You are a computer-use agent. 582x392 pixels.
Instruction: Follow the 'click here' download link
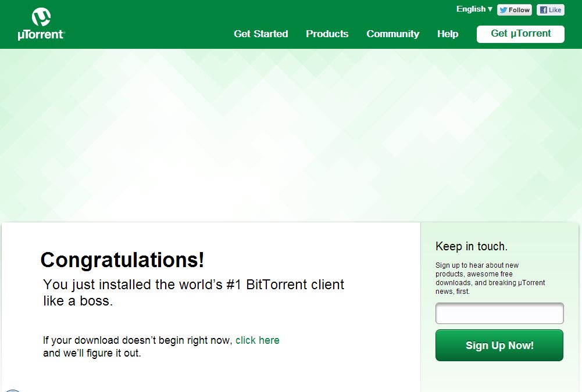(x=257, y=340)
